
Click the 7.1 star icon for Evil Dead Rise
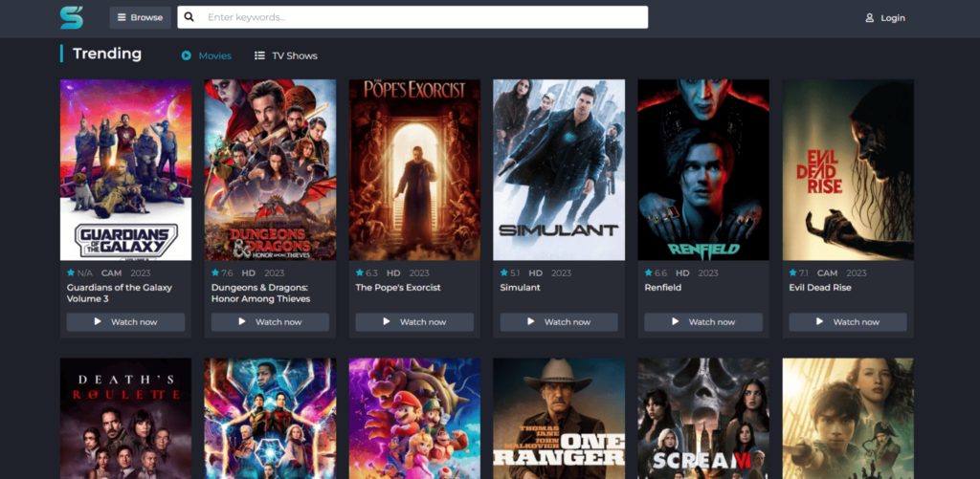coord(792,272)
